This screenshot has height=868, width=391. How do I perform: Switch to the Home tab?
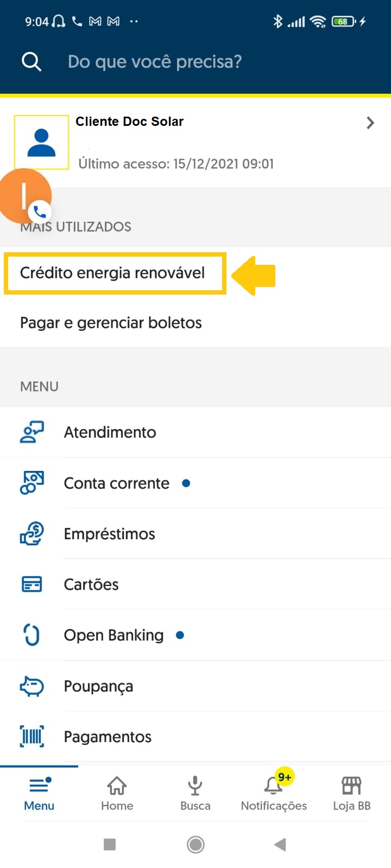[117, 793]
